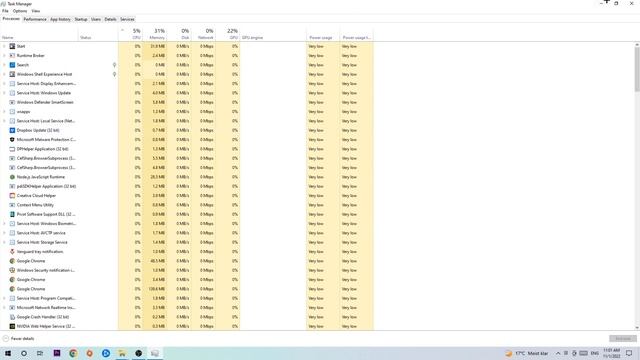Sort processes by Memory column
Image resolution: width=640 pixels, height=360 pixels.
pos(155,34)
